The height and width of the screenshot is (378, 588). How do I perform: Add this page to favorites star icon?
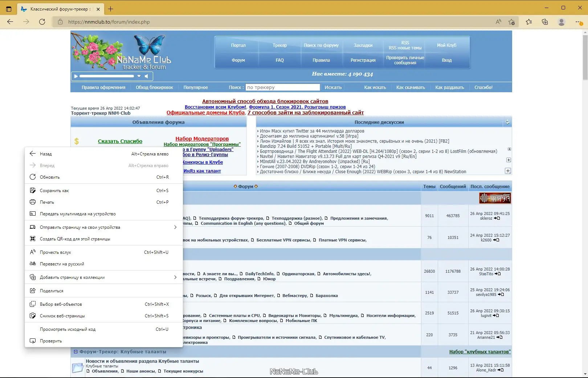[x=511, y=22]
